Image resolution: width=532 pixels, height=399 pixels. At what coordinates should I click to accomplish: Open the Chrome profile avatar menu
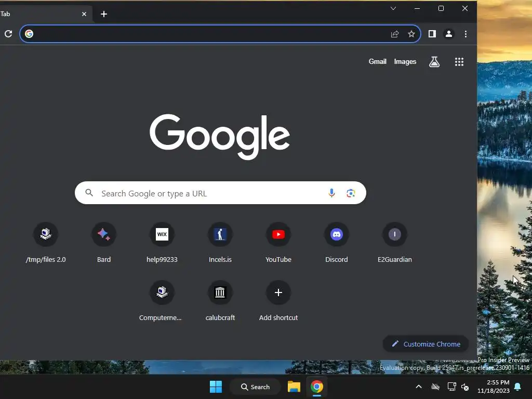tap(448, 34)
